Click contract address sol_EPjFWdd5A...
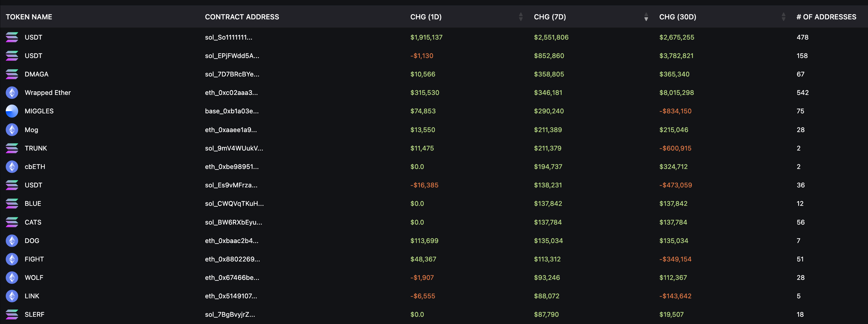 point(232,56)
